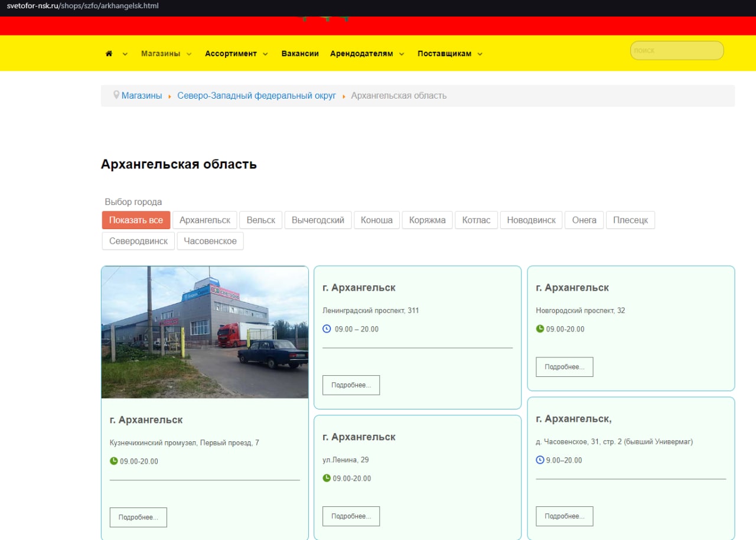This screenshot has width=756, height=540.
Task: Expand the Магазины dropdown chevron
Action: coord(189,54)
